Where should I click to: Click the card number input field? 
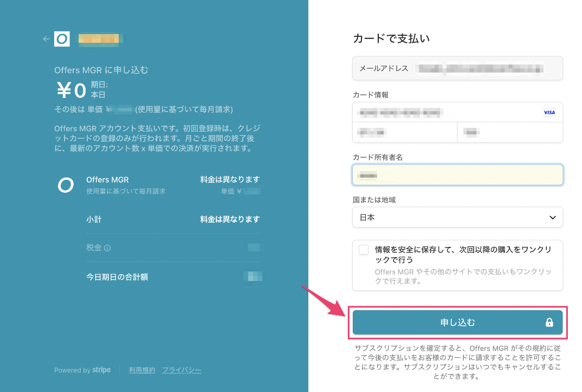point(457,113)
